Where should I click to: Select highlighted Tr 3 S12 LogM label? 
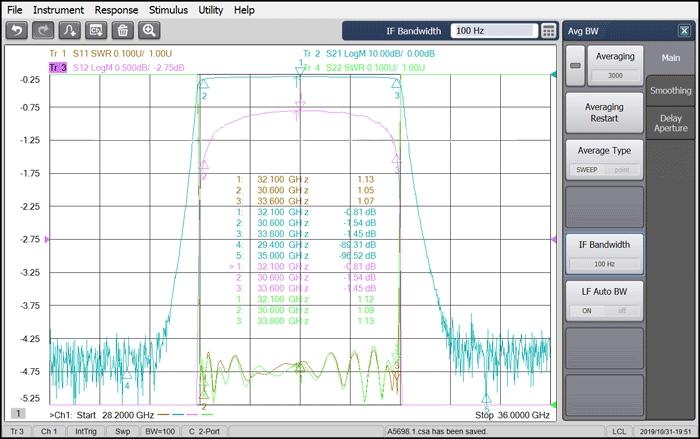click(x=117, y=68)
